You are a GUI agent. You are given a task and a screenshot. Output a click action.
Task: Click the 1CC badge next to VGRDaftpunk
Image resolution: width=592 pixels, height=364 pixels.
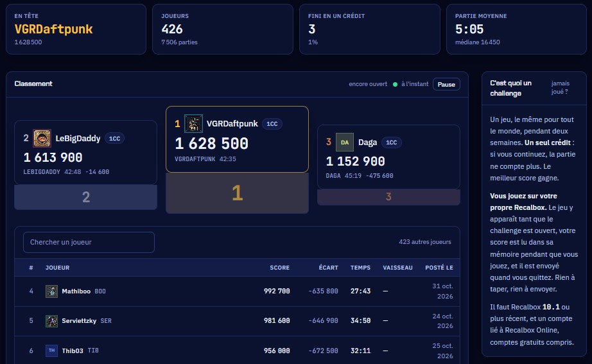point(272,124)
